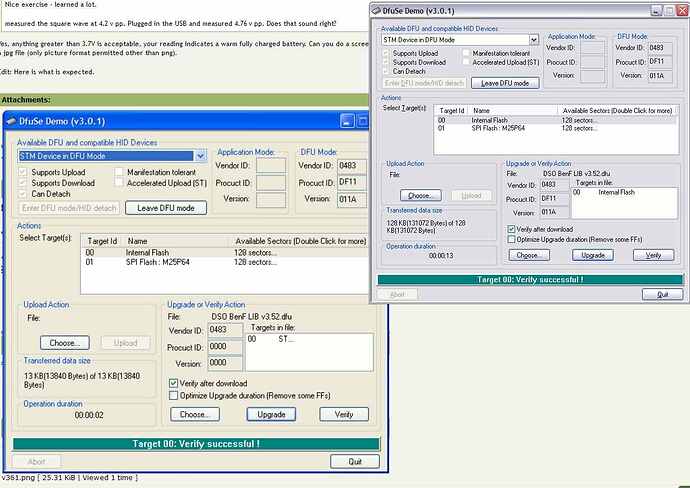
Task: Toggle Manifestation tolerant checkbox in upper-right window
Action: pos(466,53)
